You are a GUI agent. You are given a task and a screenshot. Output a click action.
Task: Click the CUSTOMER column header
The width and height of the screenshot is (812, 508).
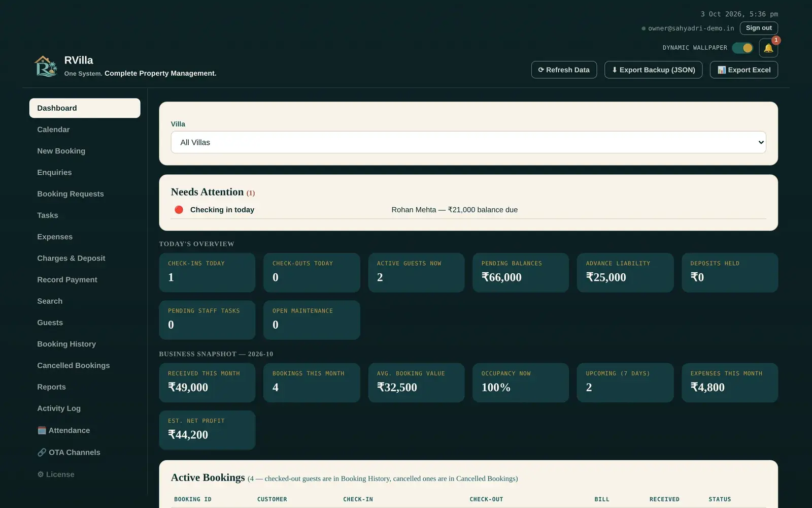click(x=272, y=499)
